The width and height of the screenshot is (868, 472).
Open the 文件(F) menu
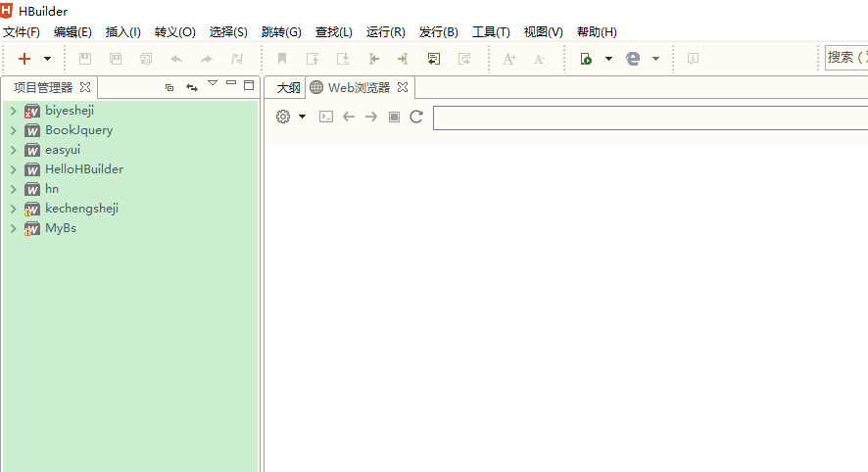(x=22, y=32)
